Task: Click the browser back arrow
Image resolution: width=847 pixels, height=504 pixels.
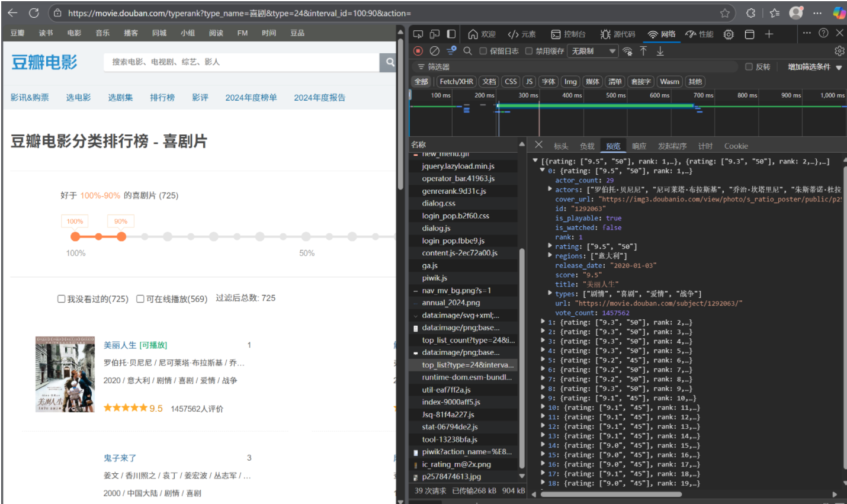Action: (x=12, y=12)
